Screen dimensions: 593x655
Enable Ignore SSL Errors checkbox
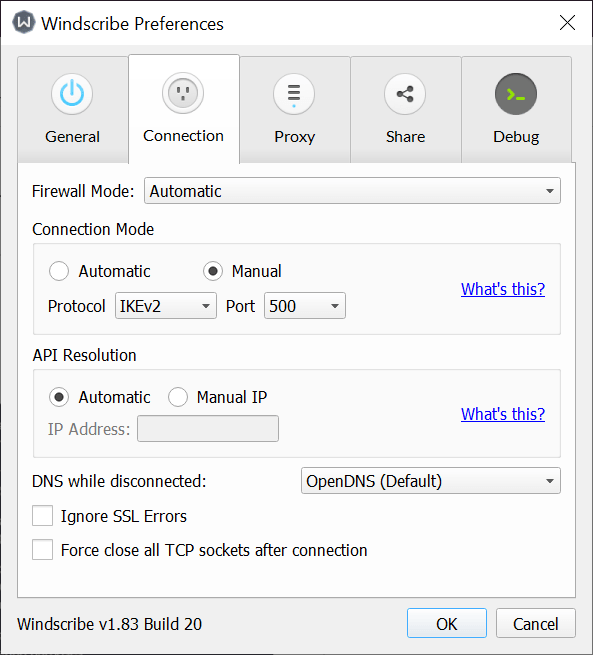43,515
